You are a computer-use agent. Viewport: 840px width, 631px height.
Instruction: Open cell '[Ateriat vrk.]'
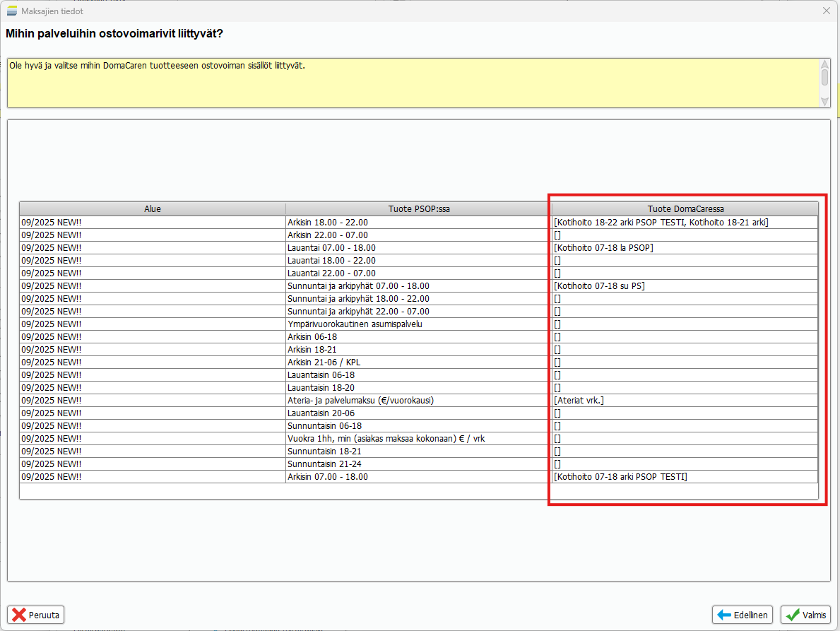click(685, 401)
